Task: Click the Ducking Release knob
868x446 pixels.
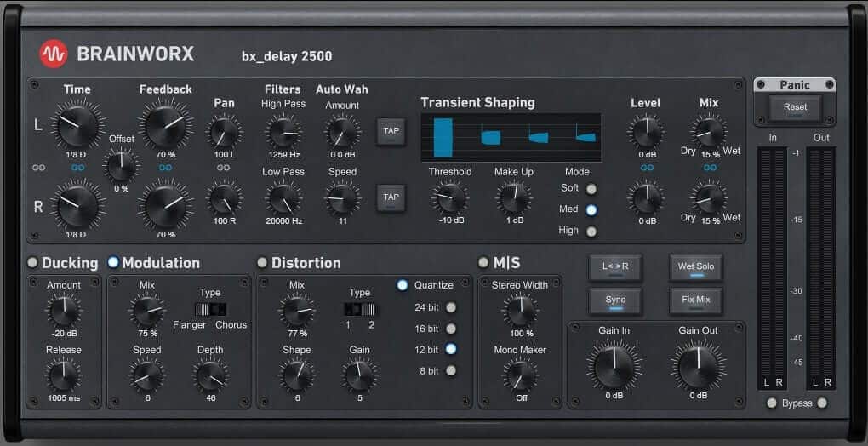Action: (x=64, y=376)
